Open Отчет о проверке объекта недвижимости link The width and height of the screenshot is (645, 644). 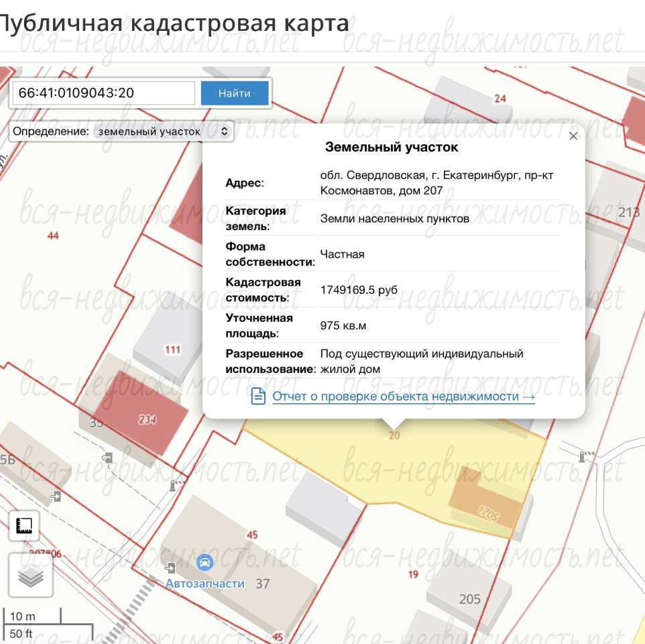[403, 396]
